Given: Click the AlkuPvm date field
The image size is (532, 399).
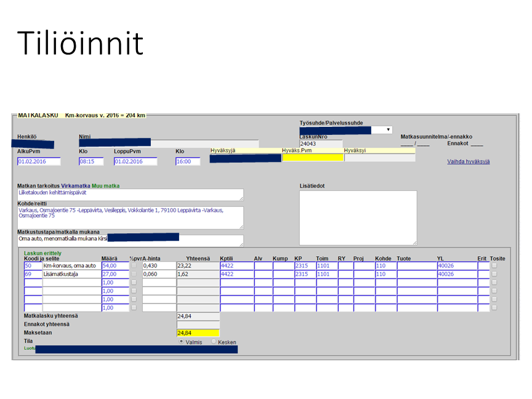Looking at the screenshot, I should pos(39,161).
